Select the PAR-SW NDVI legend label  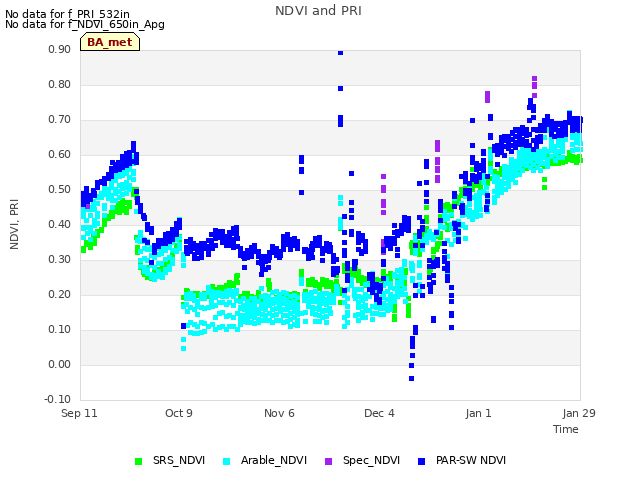pos(471,460)
